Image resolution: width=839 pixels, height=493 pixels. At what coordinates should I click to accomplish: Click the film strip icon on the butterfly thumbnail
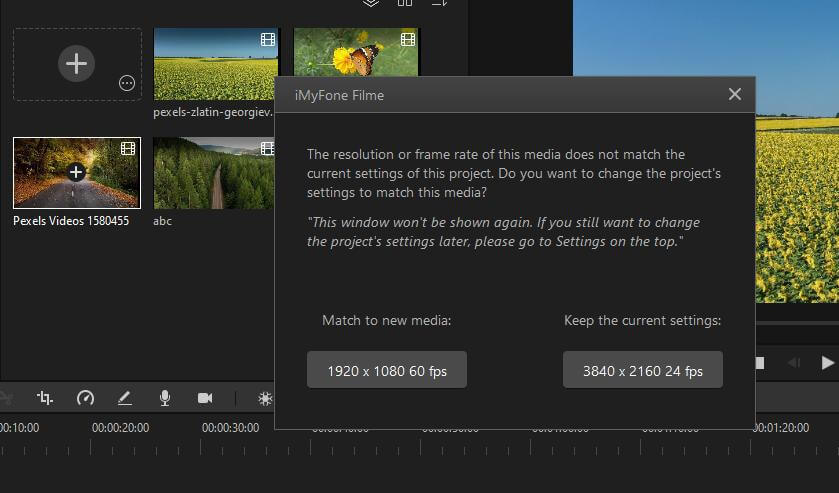[408, 39]
